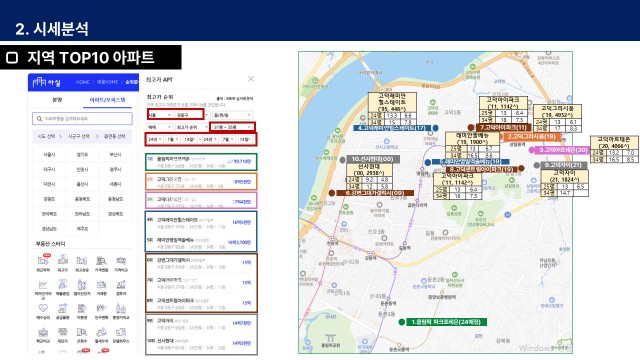Open the 1위 올림픽파크포레온 ranking row
The height and width of the screenshot is (360, 640).
tap(201, 162)
